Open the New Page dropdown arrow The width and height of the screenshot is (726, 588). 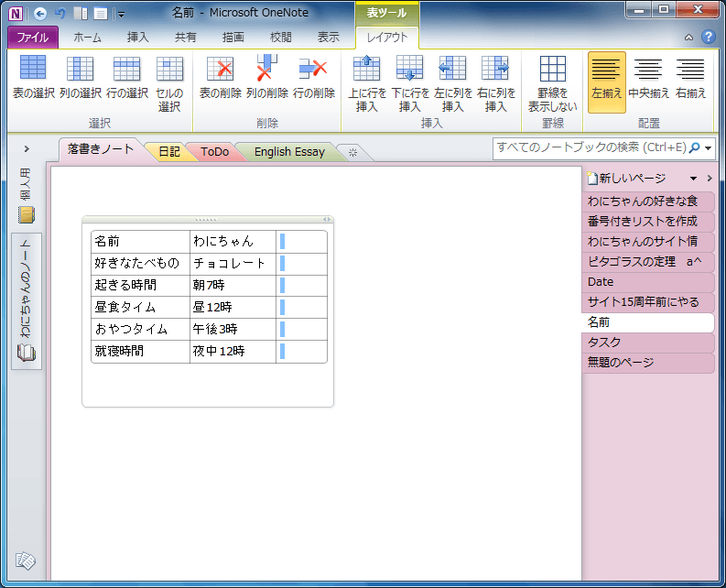(693, 179)
